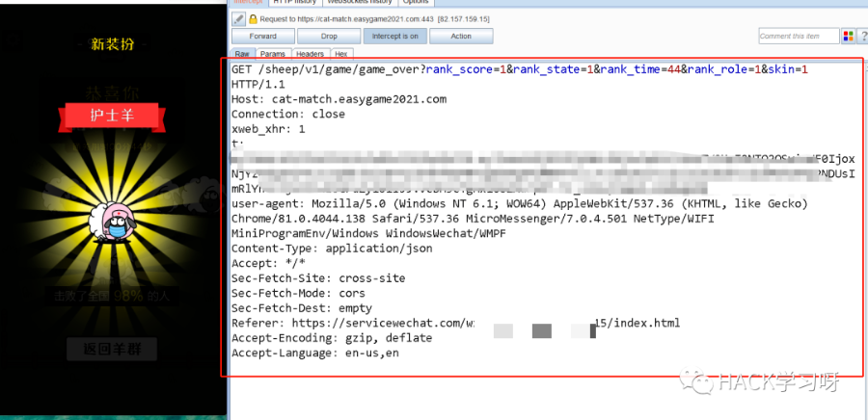Screen dimensions: 868x420
Task: Click the 'Host: cat-match.easygame2021.com' line
Action: [339, 100]
